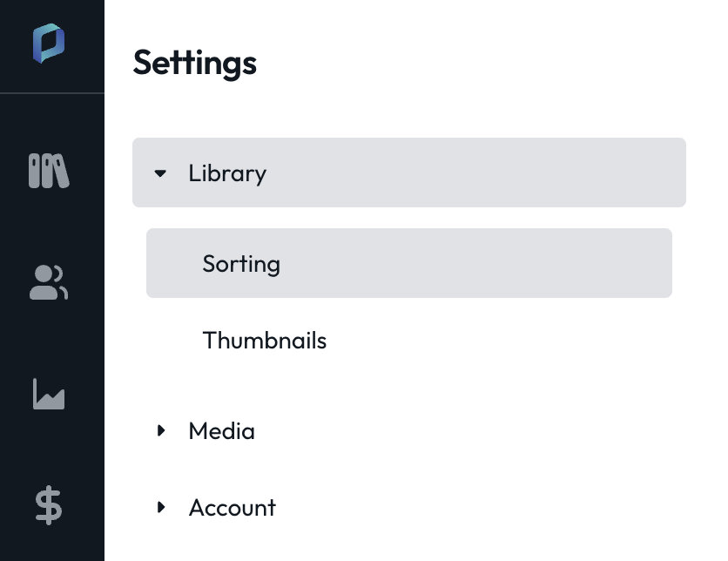This screenshot has height=561, width=728.
Task: Click the right-pointing triangle beside Account
Action: coord(161,507)
